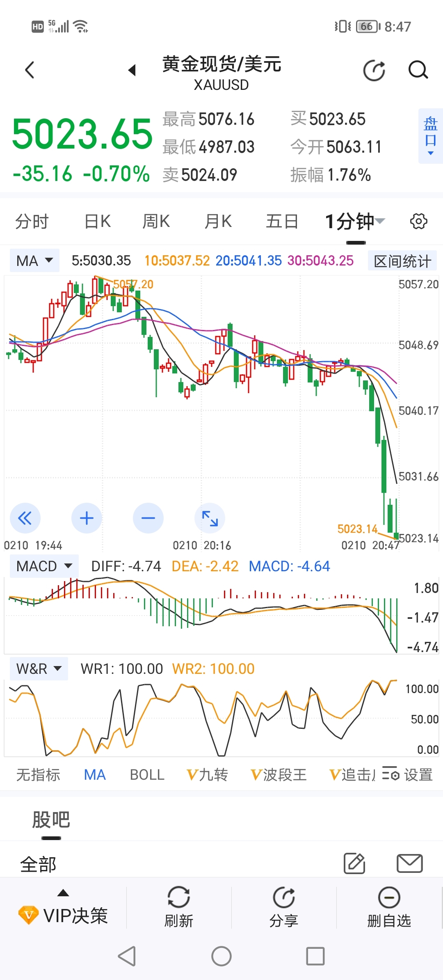Open indicator 设置 settings
Viewport: 443px width, 980px height.
click(x=407, y=775)
